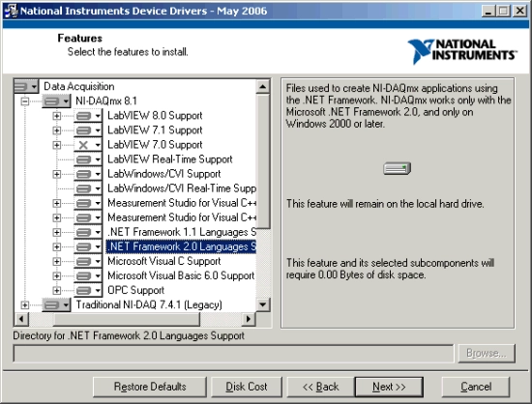The image size is (532, 404).
Task: Click the horizontal scroll-right arrow
Action: click(249, 319)
